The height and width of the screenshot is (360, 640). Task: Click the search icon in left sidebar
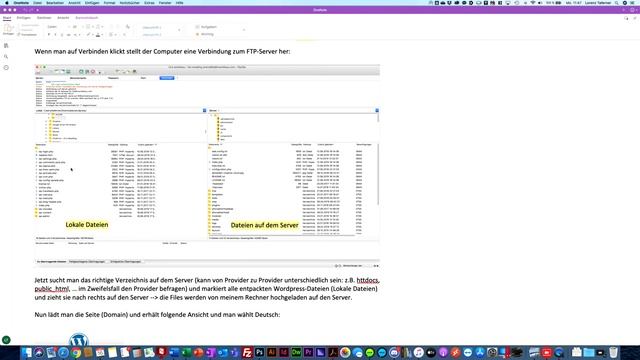coord(6,57)
